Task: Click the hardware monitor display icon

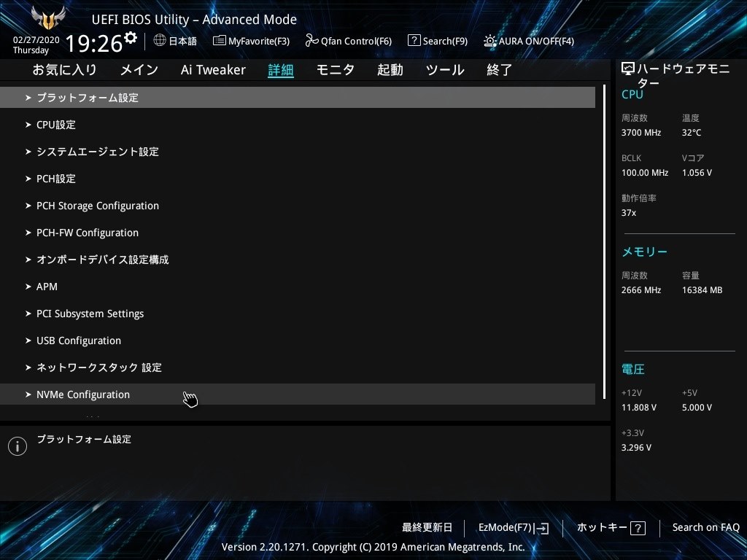Action: 628,69
